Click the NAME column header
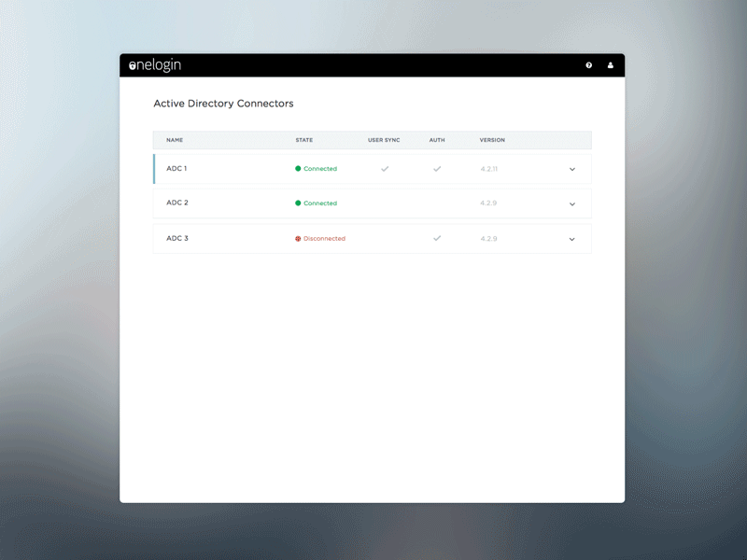 174,140
